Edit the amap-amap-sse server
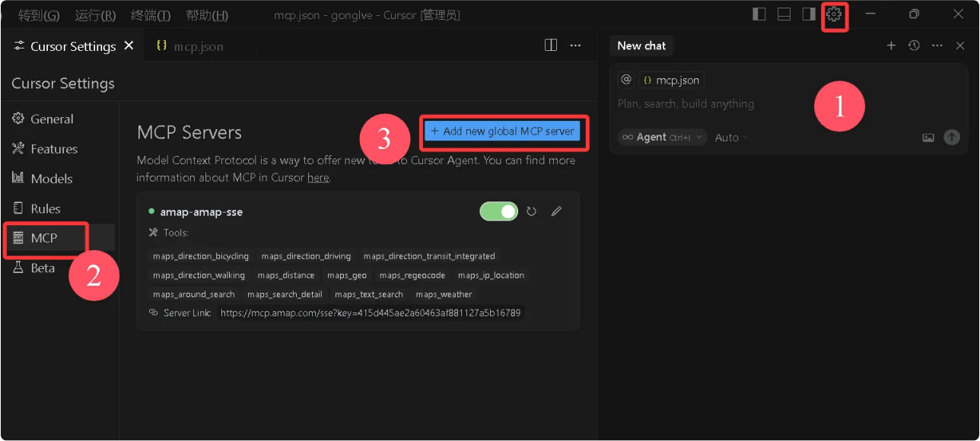Image resolution: width=980 pixels, height=441 pixels. pyautogui.click(x=556, y=211)
